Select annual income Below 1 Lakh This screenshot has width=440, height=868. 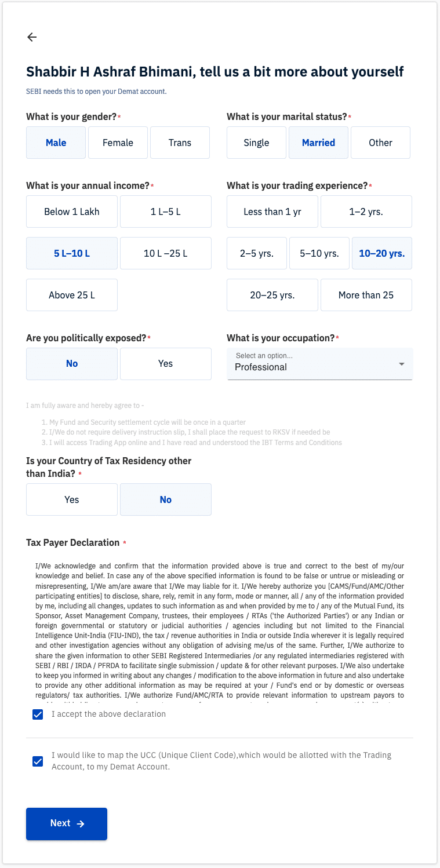(x=72, y=211)
